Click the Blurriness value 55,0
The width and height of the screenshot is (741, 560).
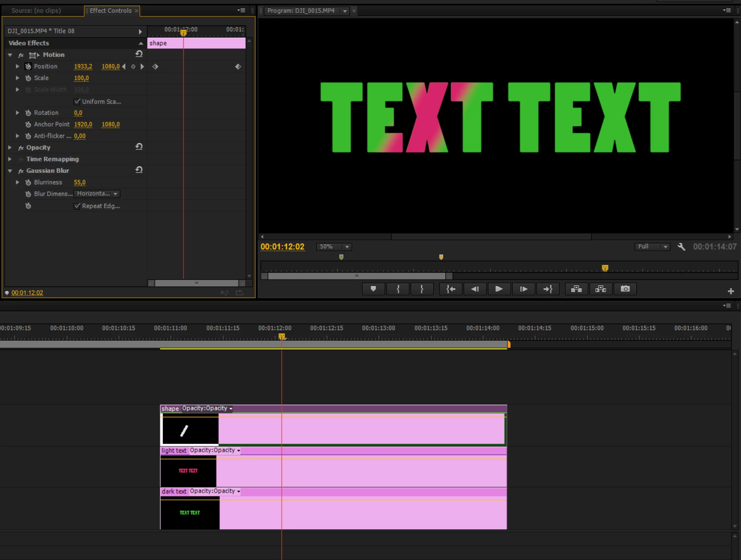(x=79, y=182)
